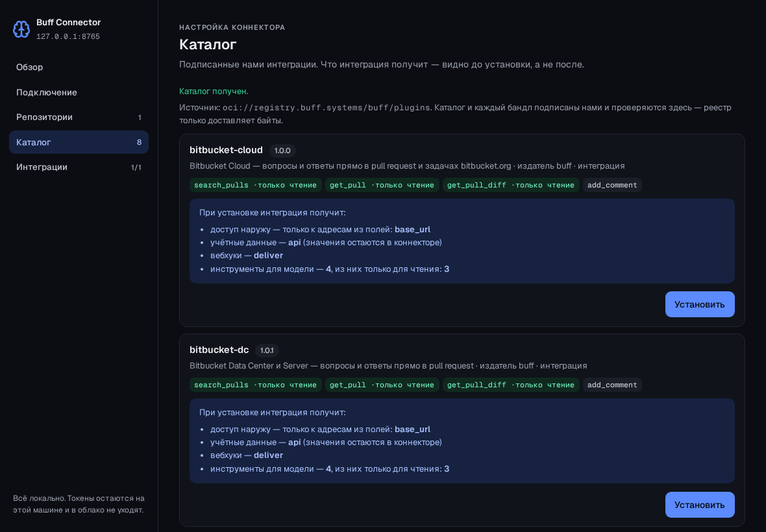Click the add_comment tag in bitbucket-dc card
Screen dimensions: 766x532
(x=612, y=385)
